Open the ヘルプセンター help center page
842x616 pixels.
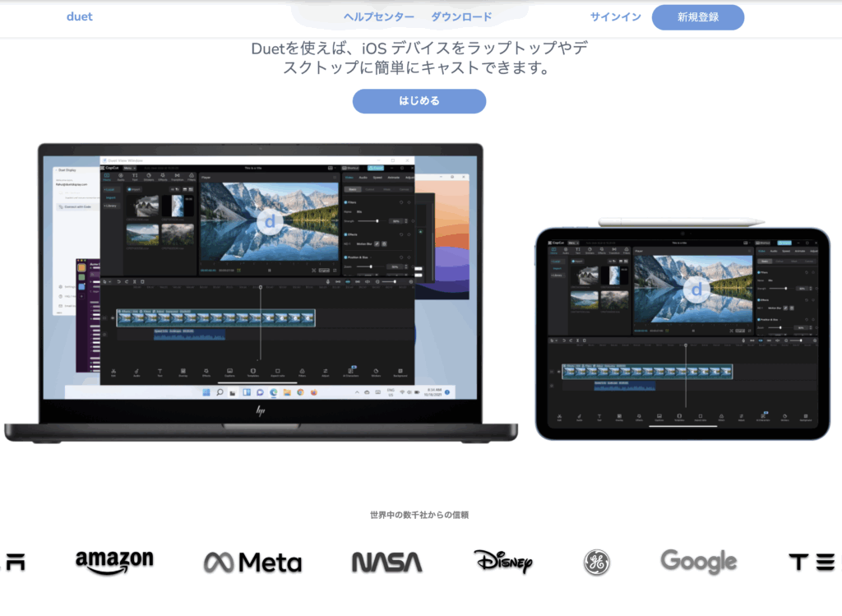[378, 17]
